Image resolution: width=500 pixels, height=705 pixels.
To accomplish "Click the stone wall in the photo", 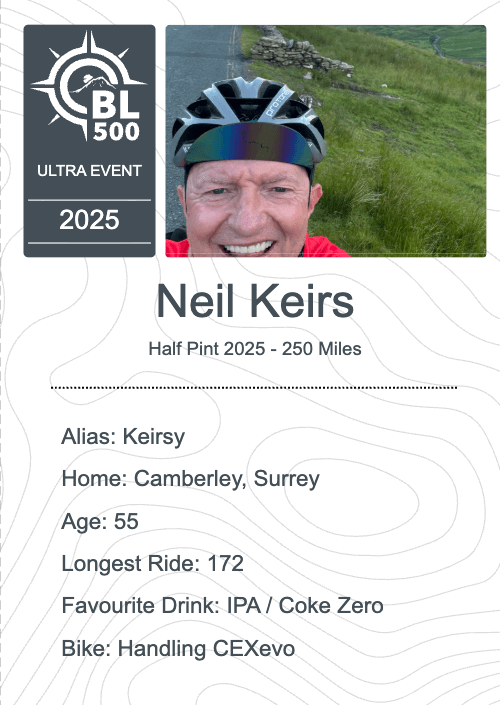I will pyautogui.click(x=297, y=54).
